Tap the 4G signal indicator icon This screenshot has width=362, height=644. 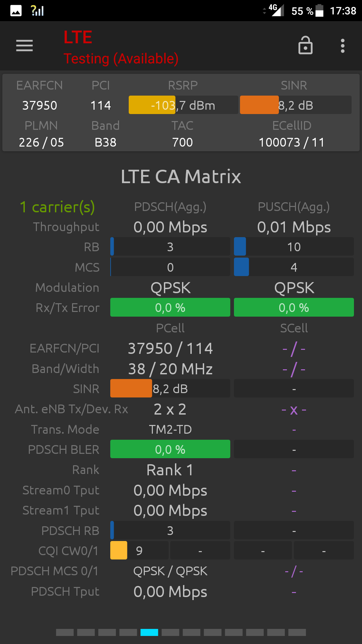point(276,10)
